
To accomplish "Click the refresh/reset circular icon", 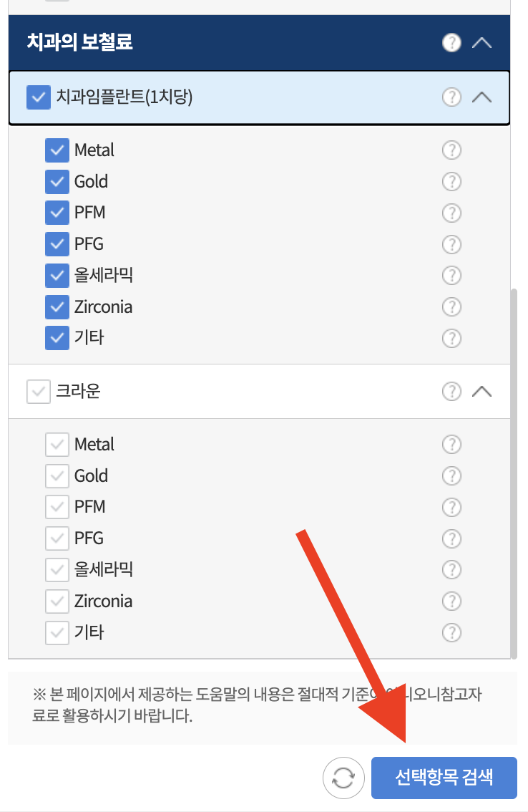I will tap(343, 778).
